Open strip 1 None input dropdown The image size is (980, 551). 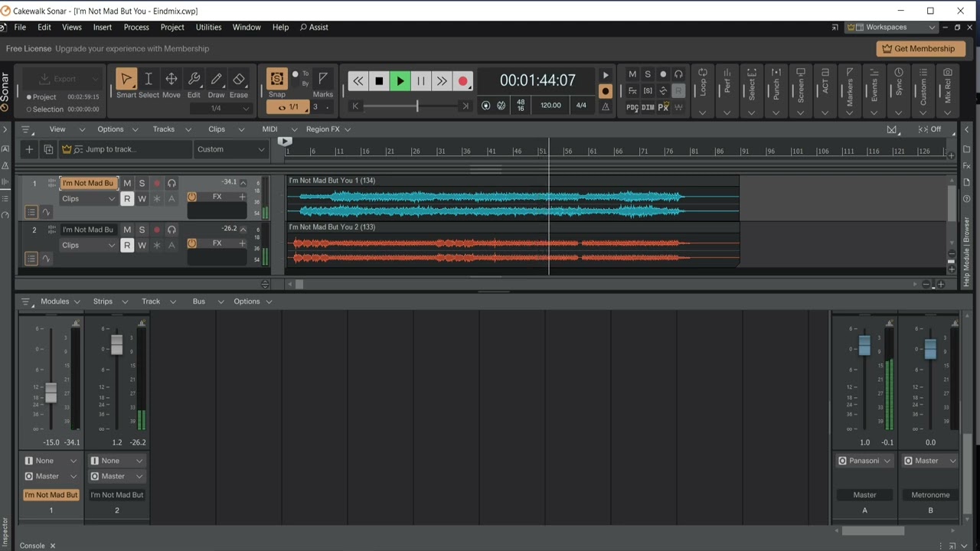(x=51, y=461)
